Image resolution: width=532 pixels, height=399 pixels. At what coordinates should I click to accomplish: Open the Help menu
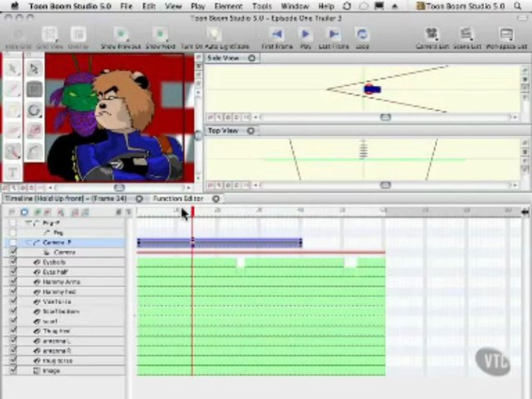(326, 6)
